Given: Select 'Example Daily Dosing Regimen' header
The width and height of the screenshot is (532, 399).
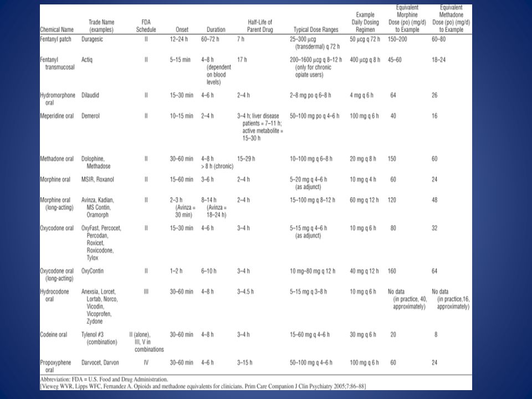Looking at the screenshot, I should pos(365,22).
